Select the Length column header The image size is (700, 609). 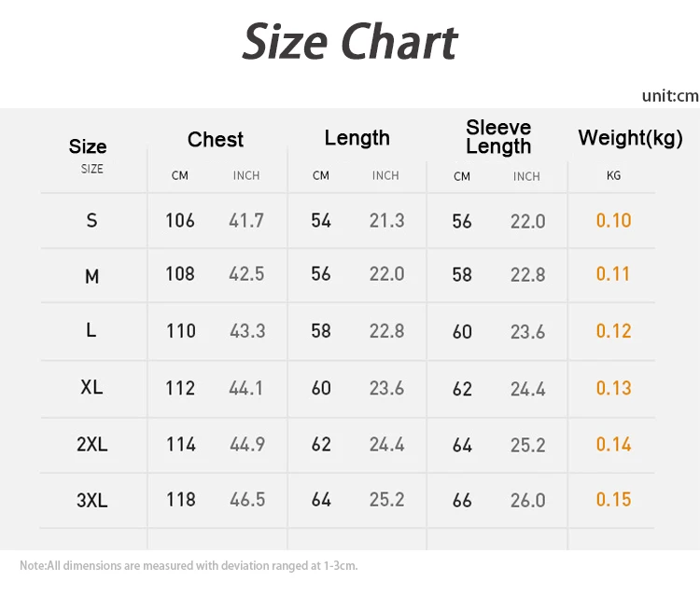pos(357,138)
